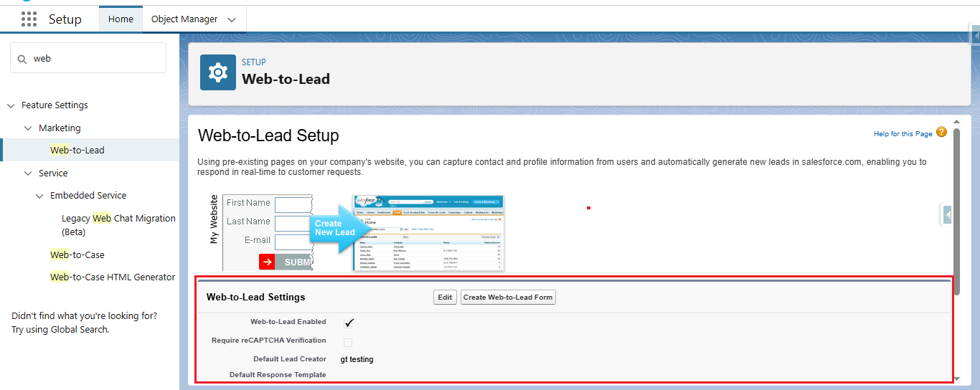
Task: Click the Default Response Template label
Action: tap(278, 375)
